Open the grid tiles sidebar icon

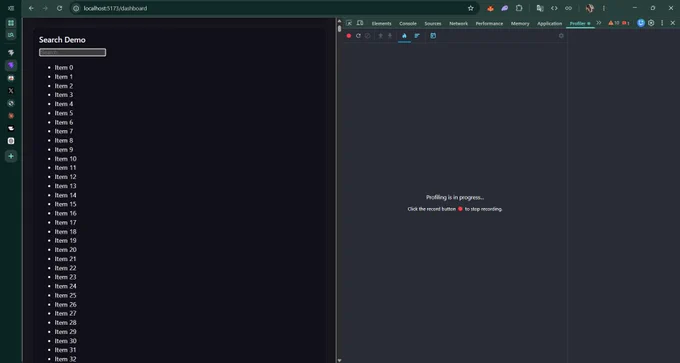pos(11,23)
